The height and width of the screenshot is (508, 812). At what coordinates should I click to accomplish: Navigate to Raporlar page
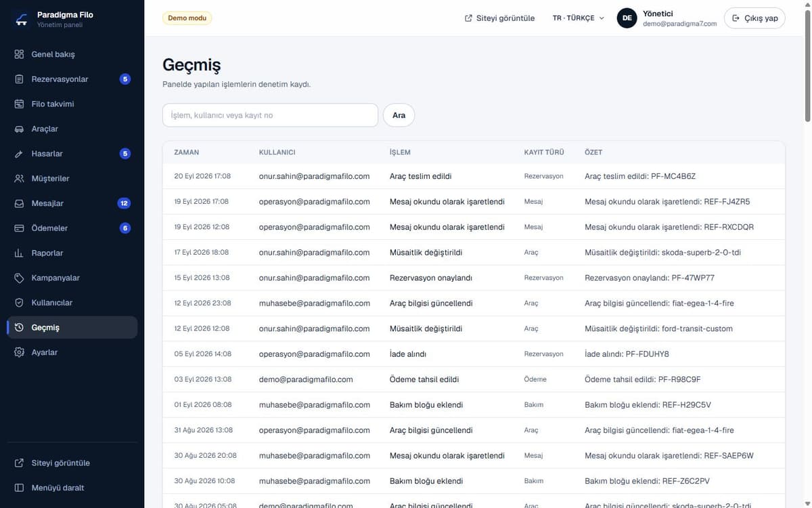point(72,253)
